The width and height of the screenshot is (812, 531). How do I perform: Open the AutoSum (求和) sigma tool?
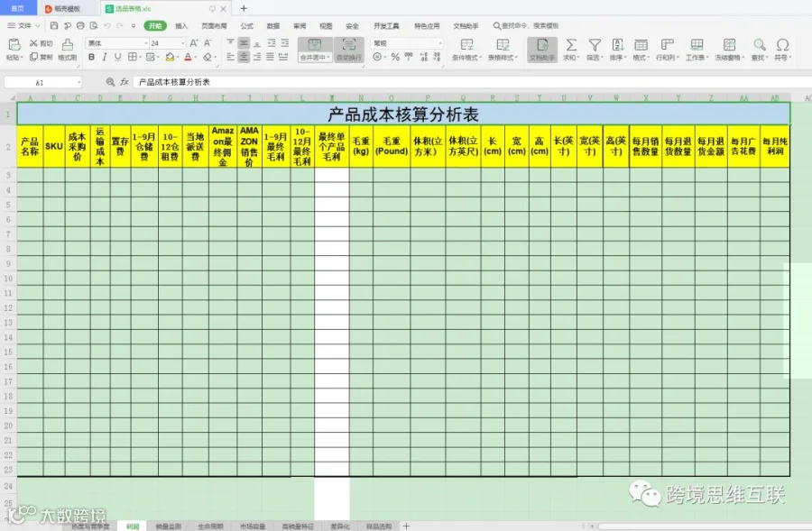571,45
